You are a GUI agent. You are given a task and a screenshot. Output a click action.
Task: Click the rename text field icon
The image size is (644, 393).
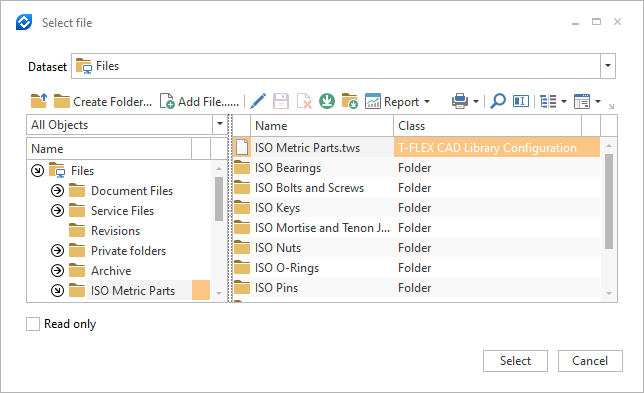(521, 101)
